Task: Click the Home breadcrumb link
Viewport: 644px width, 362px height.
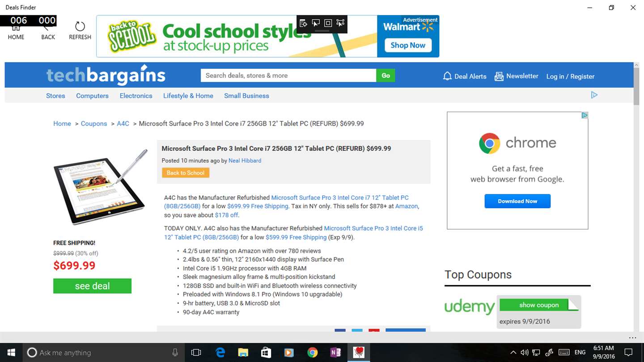Action: pos(62,123)
